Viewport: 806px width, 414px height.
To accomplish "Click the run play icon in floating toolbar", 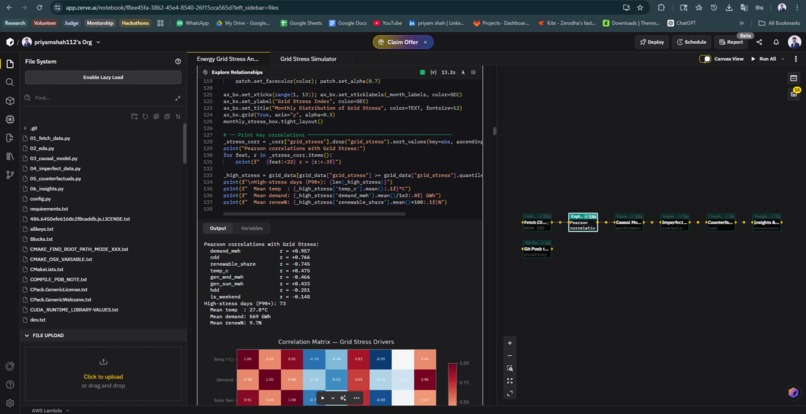I will (322, 398).
